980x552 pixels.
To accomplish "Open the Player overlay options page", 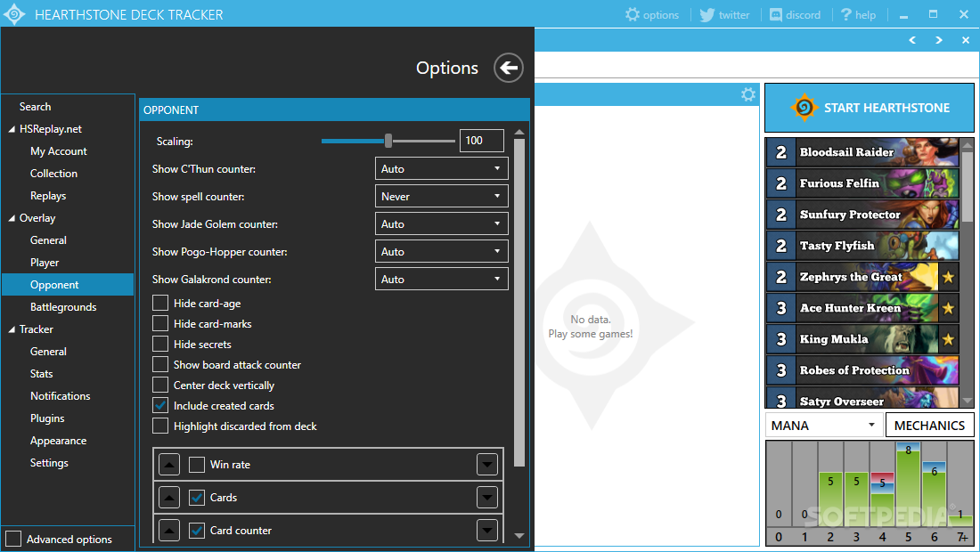I will [45, 263].
